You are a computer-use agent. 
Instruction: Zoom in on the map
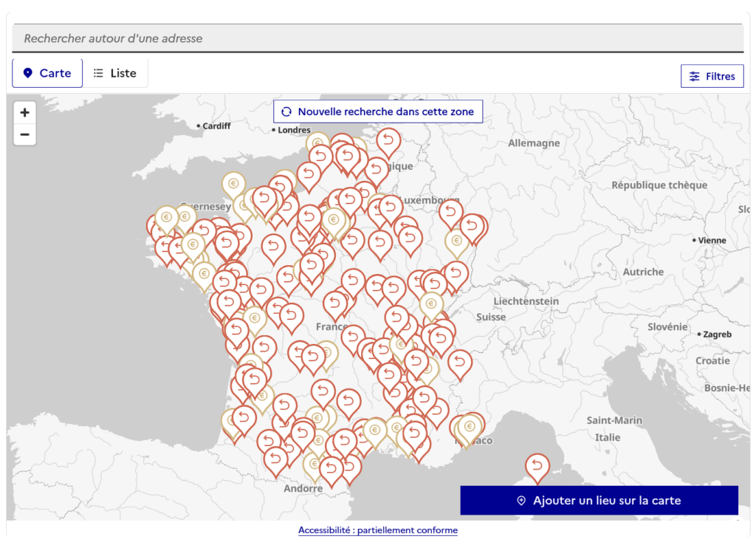coord(24,112)
